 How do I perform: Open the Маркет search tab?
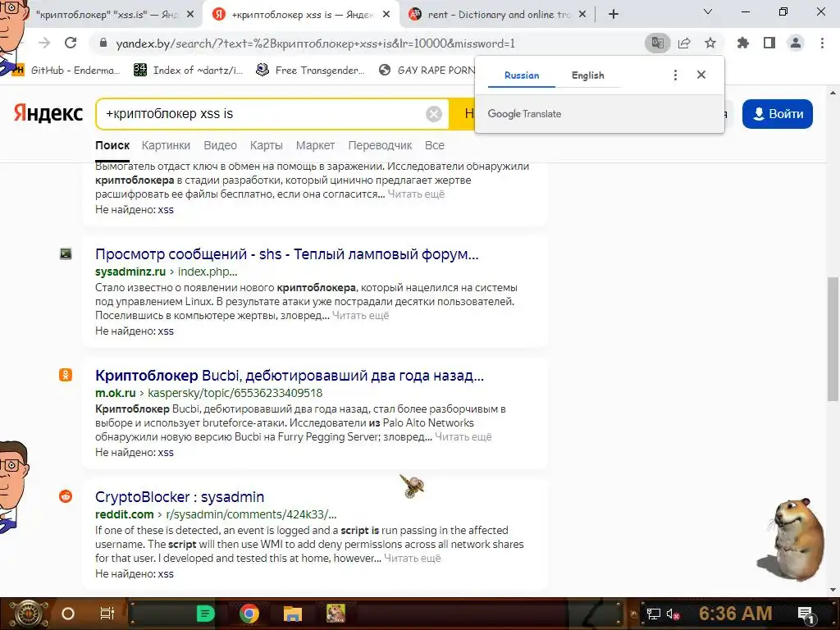point(315,145)
